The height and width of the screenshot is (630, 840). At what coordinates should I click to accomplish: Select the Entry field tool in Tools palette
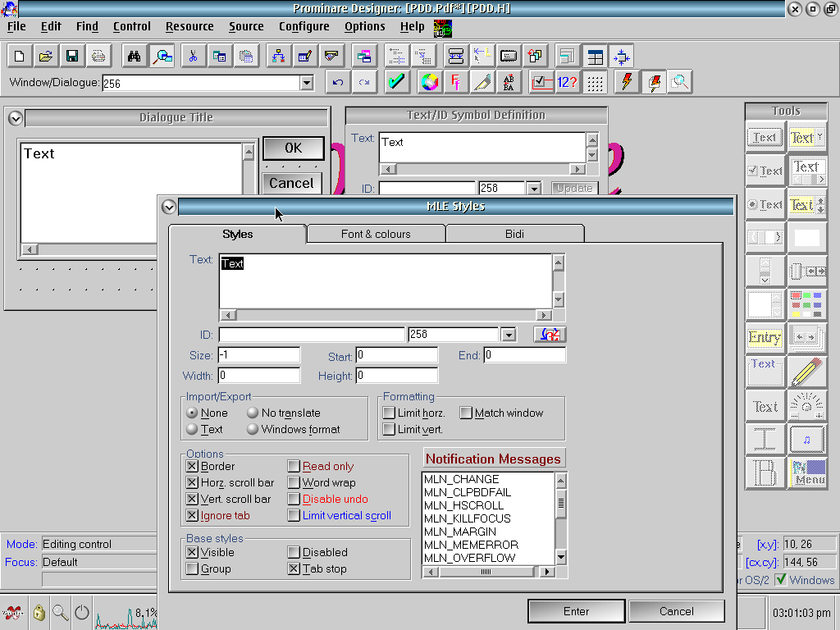(765, 337)
